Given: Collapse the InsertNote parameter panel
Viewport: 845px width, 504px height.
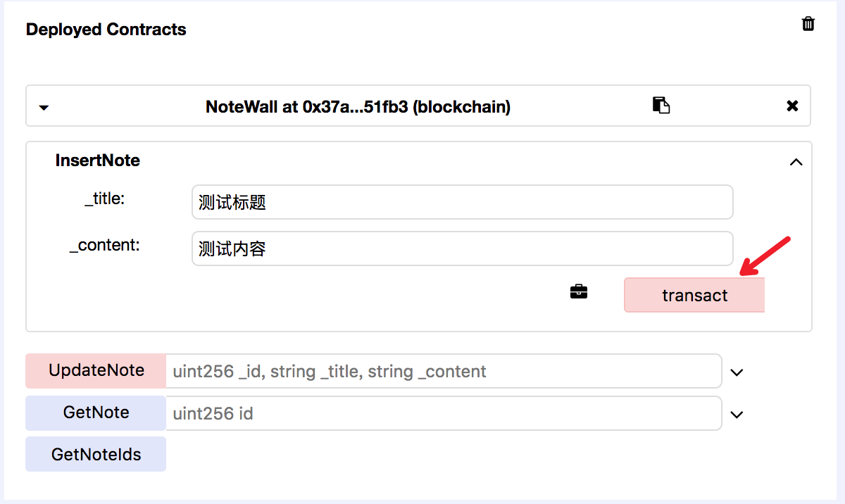Looking at the screenshot, I should [796, 162].
